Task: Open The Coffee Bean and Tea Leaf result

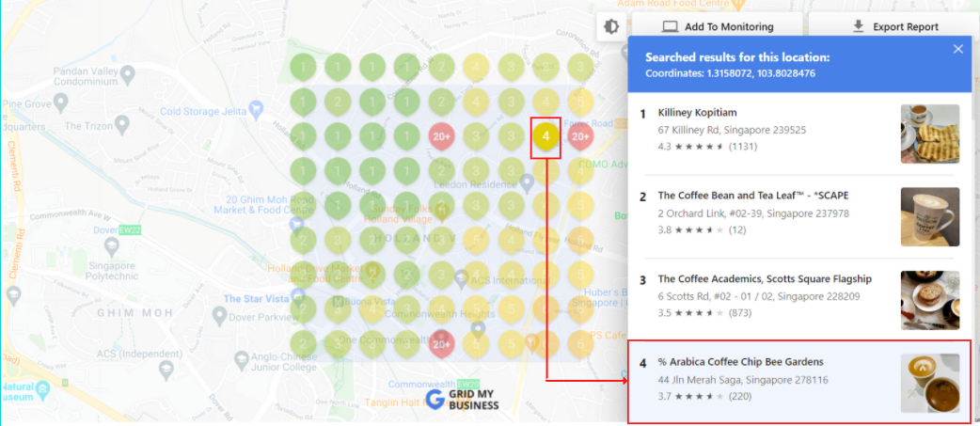Action: tap(799, 216)
